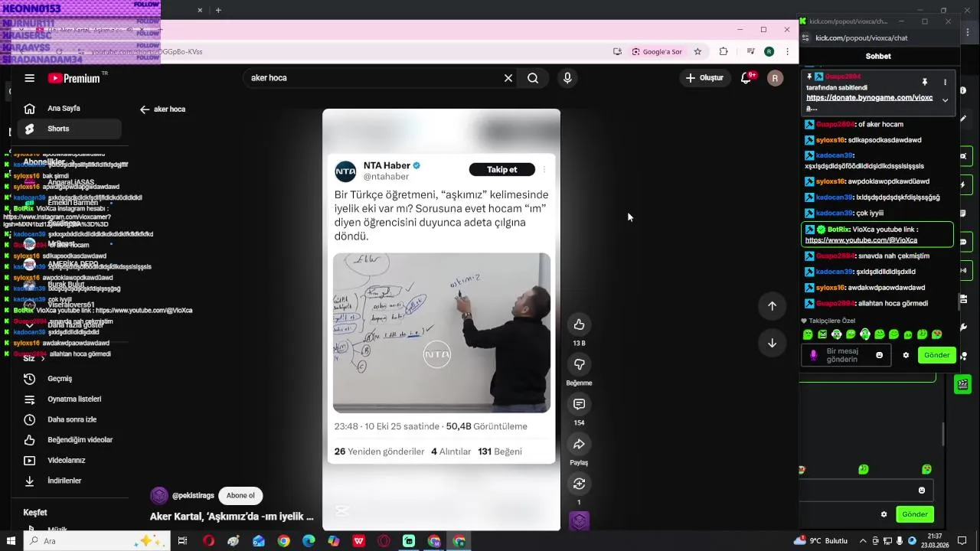Bookmark page with star icon
This screenshot has height=551, width=980.
(697, 52)
